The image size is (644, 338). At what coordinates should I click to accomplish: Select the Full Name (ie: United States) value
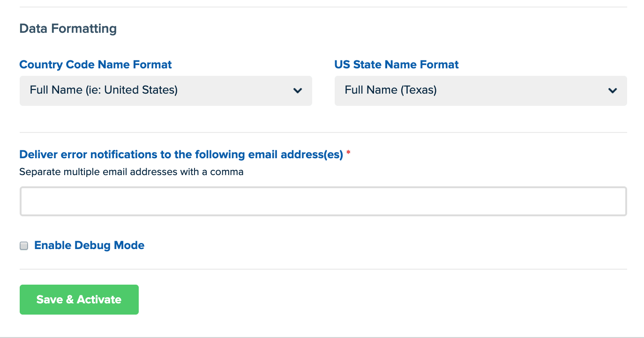(x=104, y=90)
